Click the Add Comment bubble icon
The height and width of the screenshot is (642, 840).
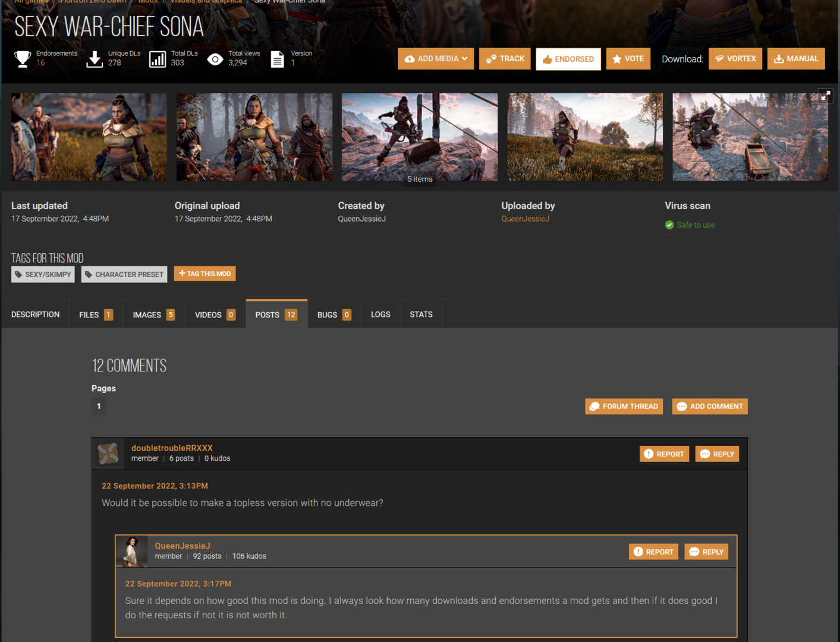point(682,407)
